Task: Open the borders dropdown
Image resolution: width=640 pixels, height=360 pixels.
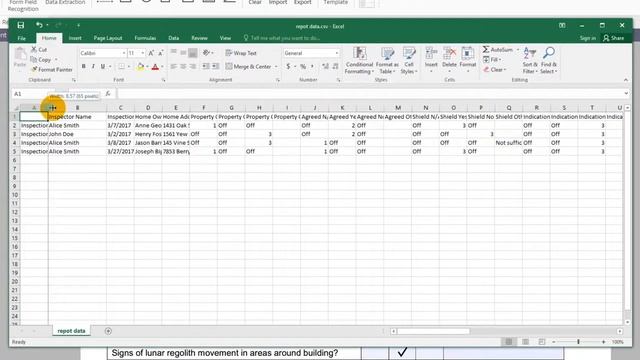Action: pos(129,67)
